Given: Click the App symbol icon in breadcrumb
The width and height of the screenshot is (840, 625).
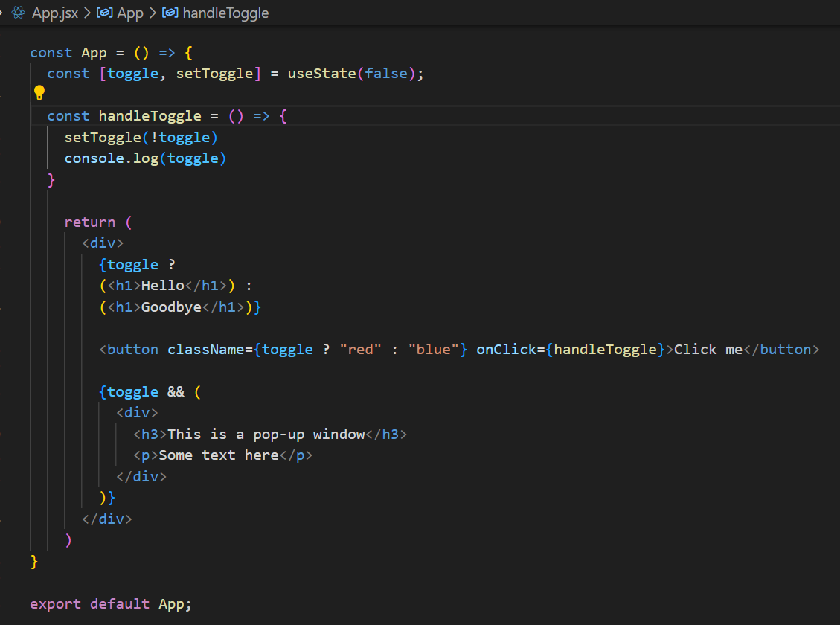Looking at the screenshot, I should [x=104, y=13].
